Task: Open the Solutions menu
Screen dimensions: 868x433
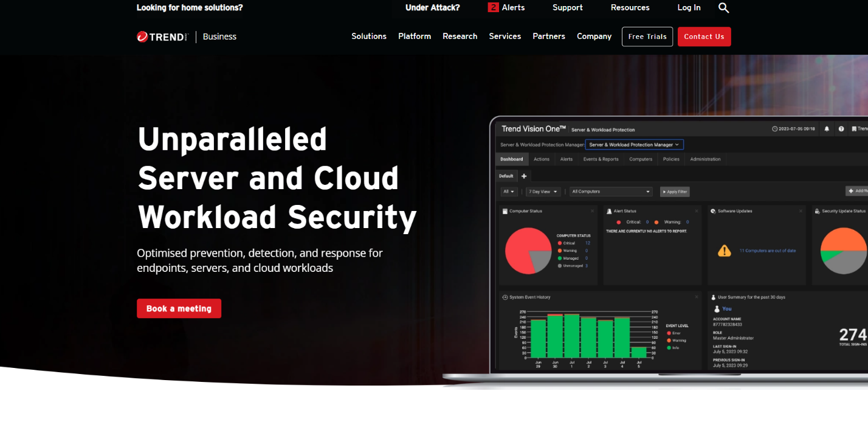Action: (x=369, y=36)
